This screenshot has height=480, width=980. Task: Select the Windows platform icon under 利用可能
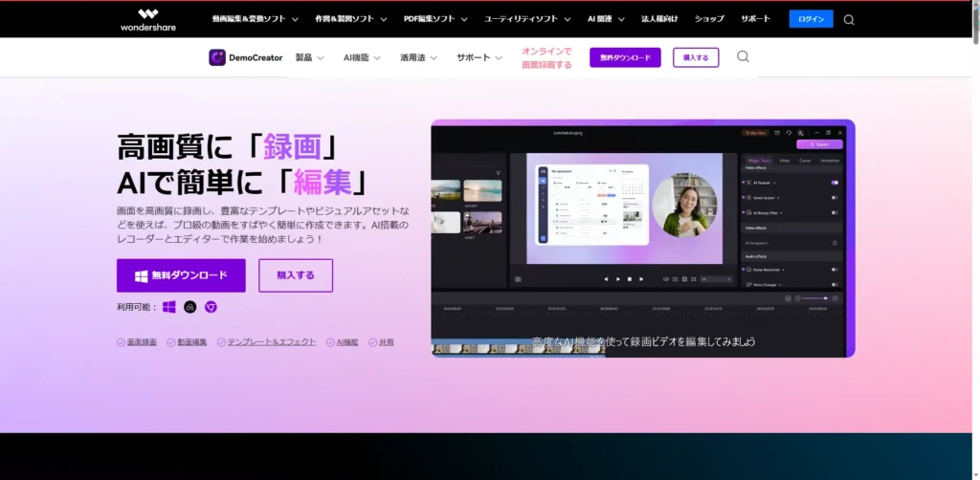coord(169,307)
